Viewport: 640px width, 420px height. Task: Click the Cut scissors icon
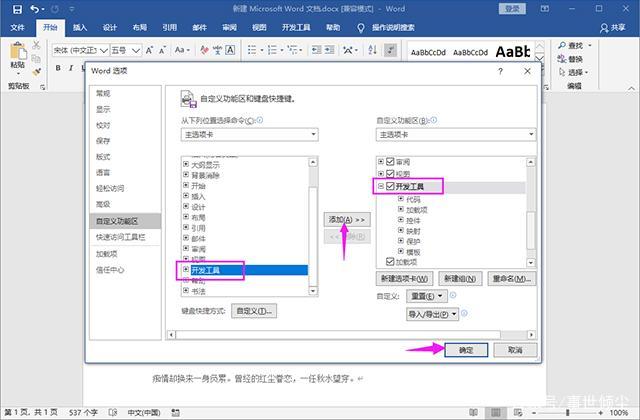(x=36, y=45)
